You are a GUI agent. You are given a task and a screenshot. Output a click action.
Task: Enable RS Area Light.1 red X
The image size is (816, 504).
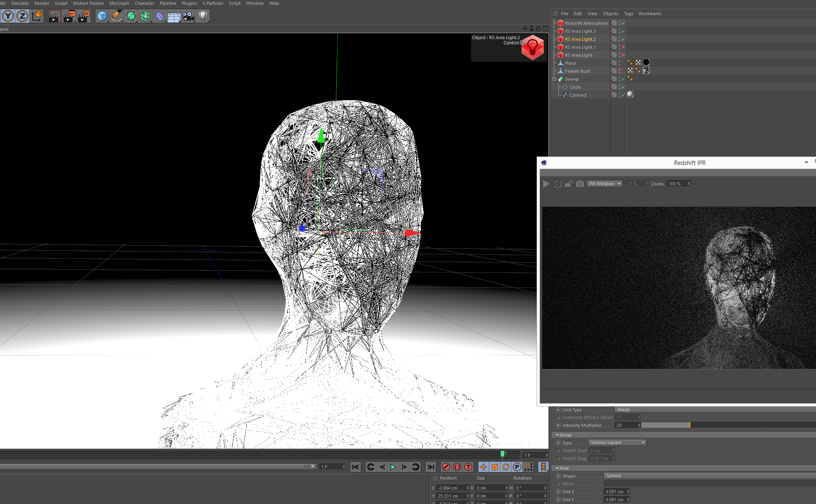(x=623, y=47)
